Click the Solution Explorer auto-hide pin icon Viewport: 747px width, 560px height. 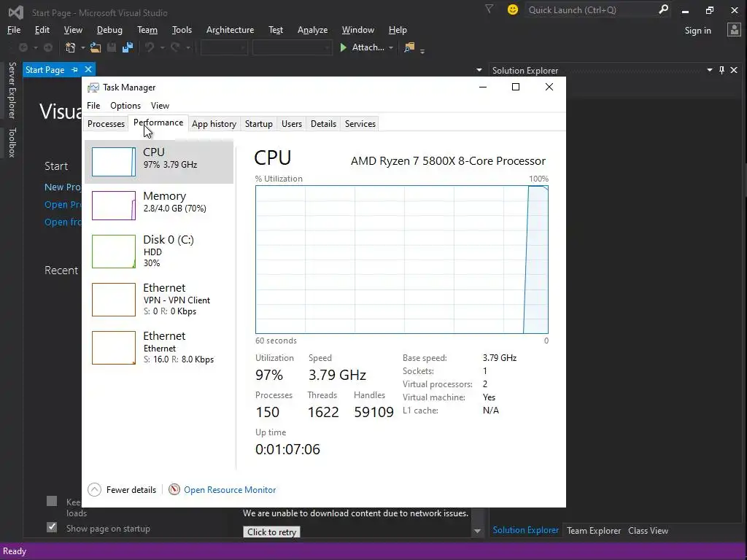tap(721, 70)
